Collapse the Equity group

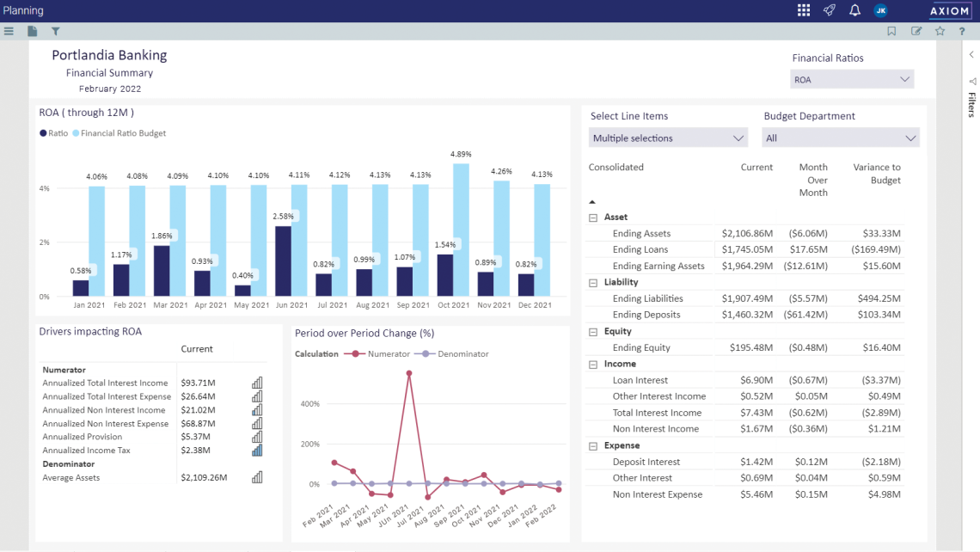coord(593,332)
